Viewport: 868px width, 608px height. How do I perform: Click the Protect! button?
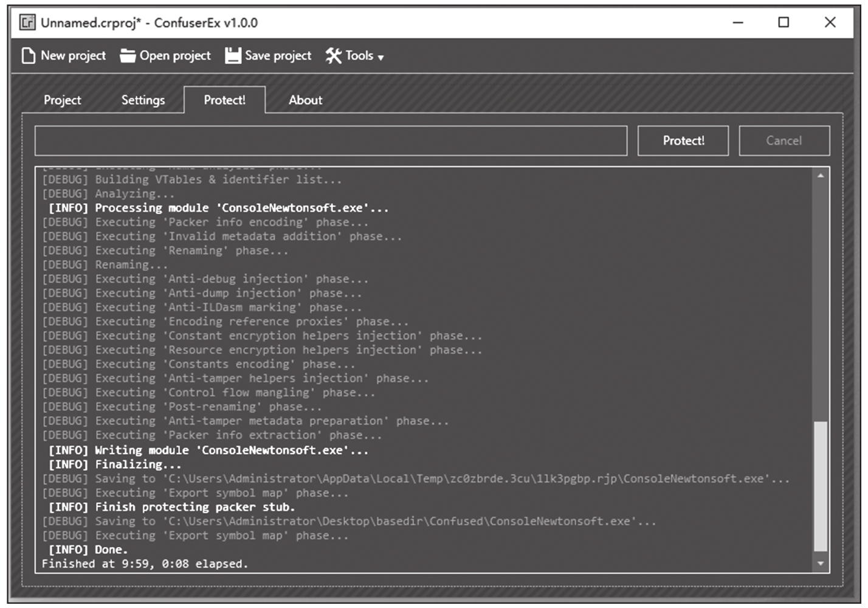(x=683, y=140)
